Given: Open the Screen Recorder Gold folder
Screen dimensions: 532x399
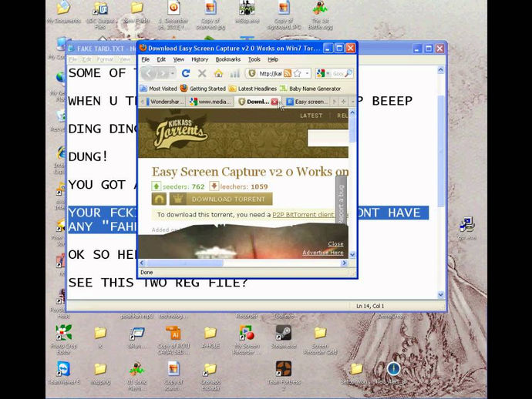Looking at the screenshot, I should [x=320, y=340].
